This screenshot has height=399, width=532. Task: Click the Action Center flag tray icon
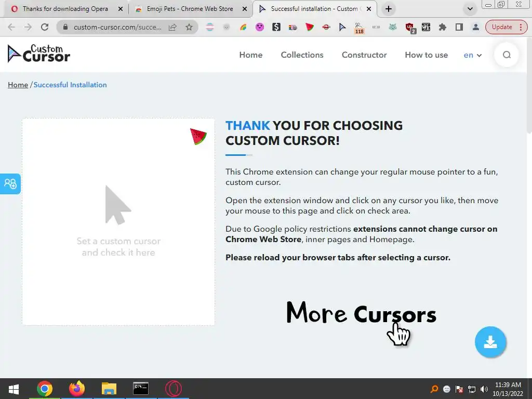(459, 389)
